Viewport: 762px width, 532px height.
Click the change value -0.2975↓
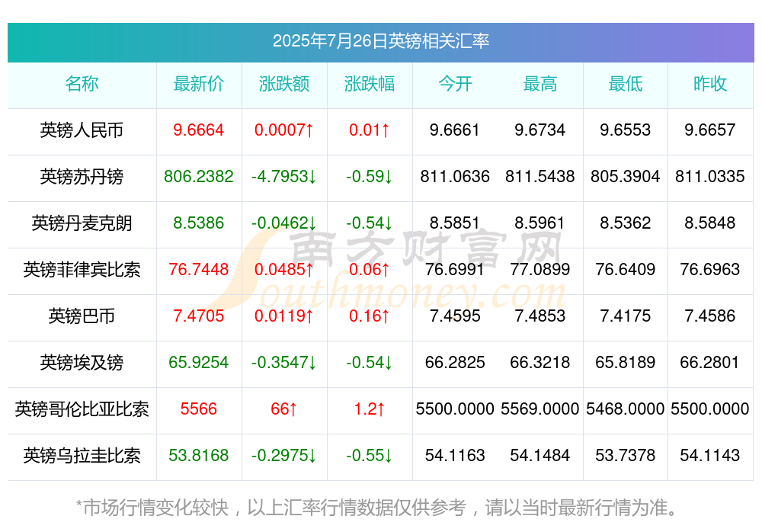tap(284, 455)
